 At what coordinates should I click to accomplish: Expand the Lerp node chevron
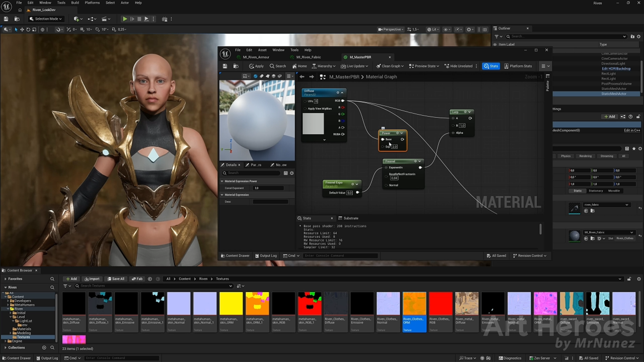click(x=469, y=112)
